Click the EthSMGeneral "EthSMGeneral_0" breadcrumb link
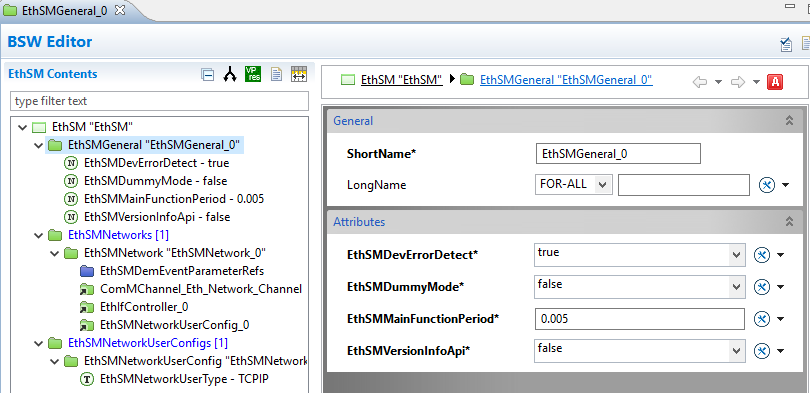The image size is (810, 393). pyautogui.click(x=566, y=80)
